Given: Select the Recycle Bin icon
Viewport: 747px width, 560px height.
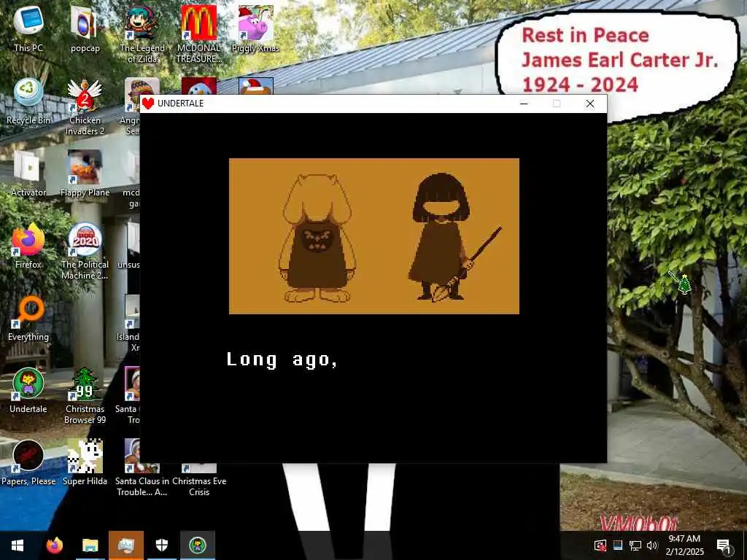Looking at the screenshot, I should pos(28,101).
